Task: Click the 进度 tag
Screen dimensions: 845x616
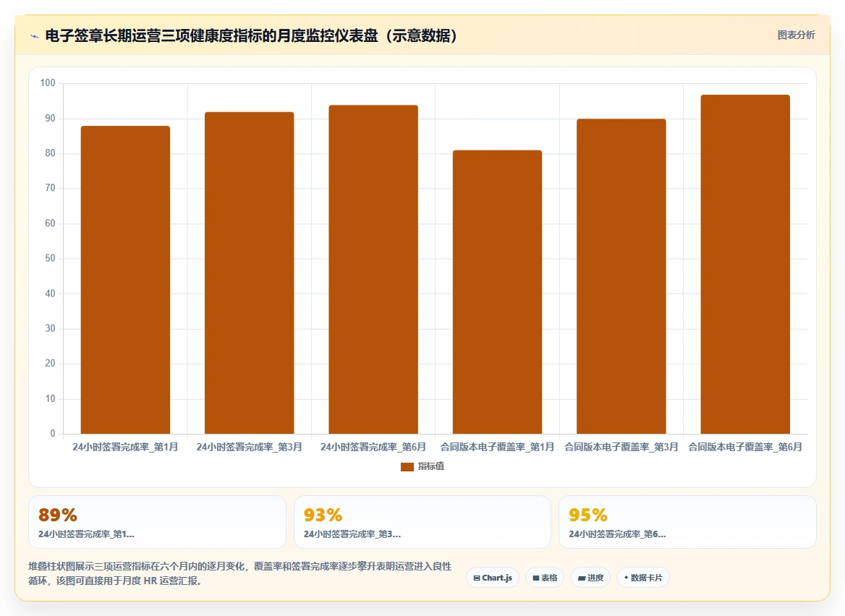Action: click(x=590, y=578)
